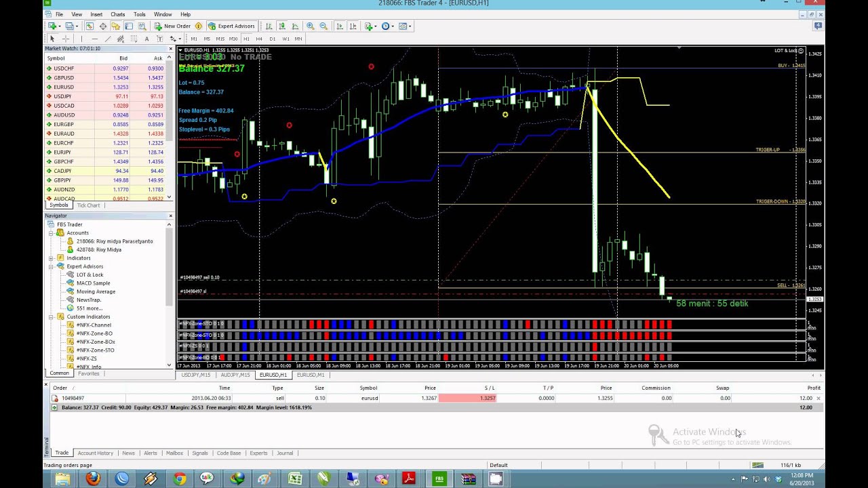Collapse the Custom Indicators tree node
This screenshot has width=868, height=488.
pyautogui.click(x=51, y=317)
